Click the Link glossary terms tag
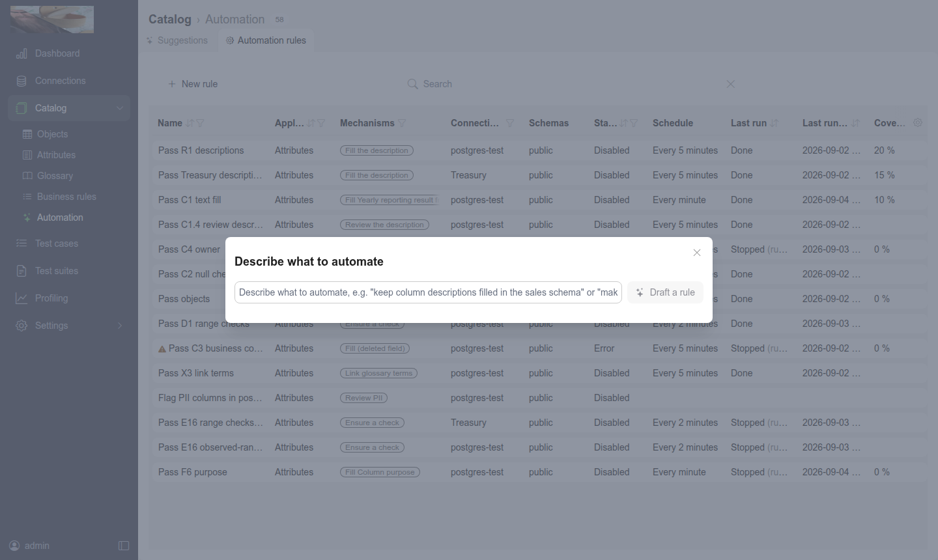938x560 pixels. click(x=378, y=373)
